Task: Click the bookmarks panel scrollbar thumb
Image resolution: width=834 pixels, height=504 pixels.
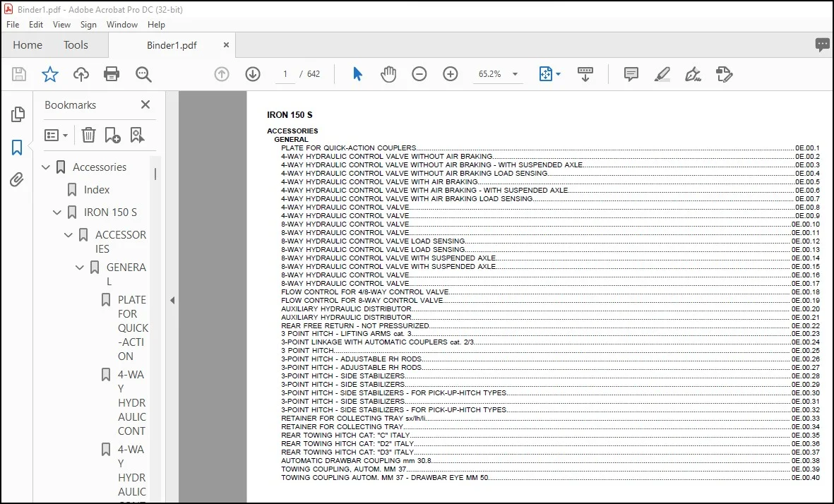Action: (155, 174)
